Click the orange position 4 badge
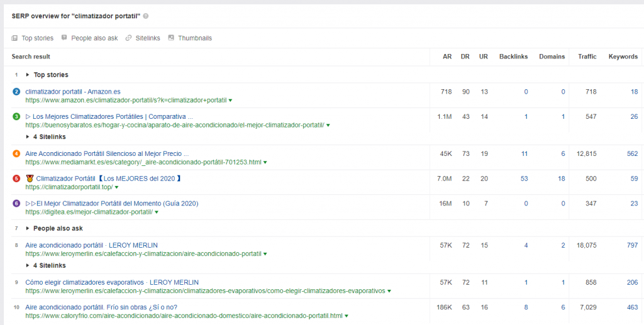644x325 pixels. point(16,153)
